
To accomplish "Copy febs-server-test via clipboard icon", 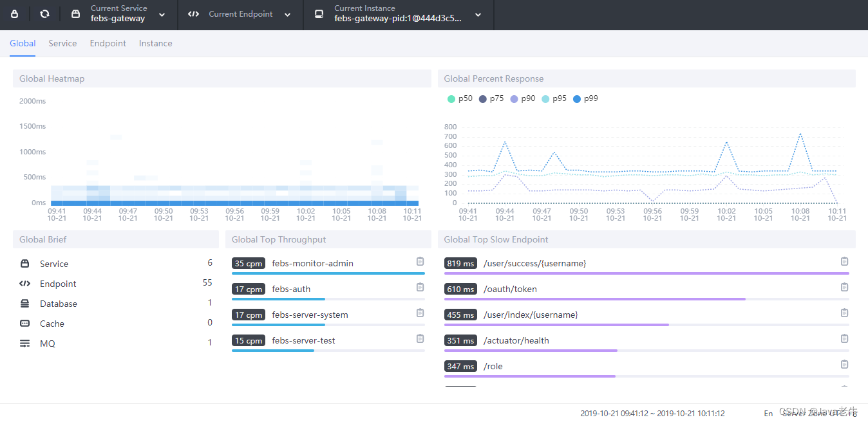I will click(420, 338).
